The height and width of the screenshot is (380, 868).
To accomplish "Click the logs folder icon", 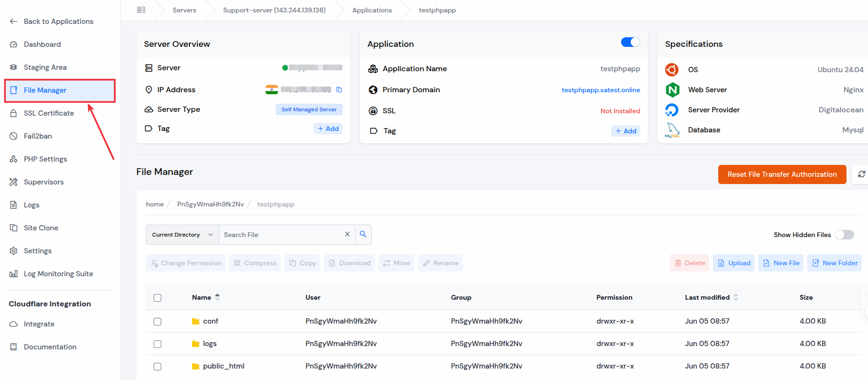I will point(195,344).
